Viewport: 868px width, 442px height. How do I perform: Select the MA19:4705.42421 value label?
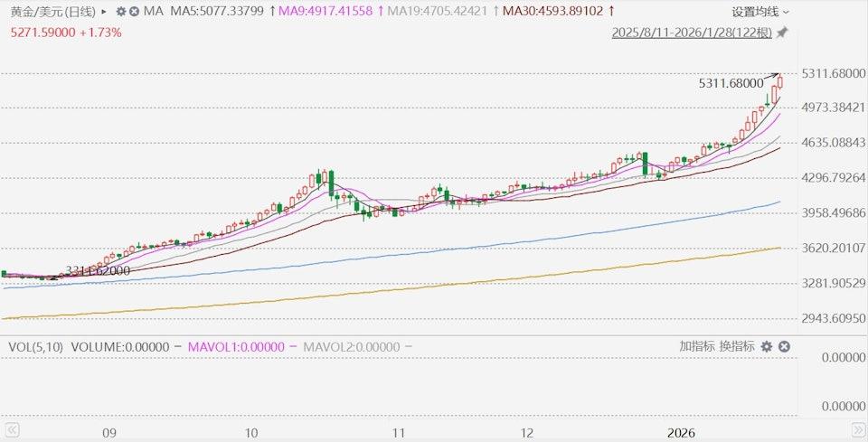(438, 11)
